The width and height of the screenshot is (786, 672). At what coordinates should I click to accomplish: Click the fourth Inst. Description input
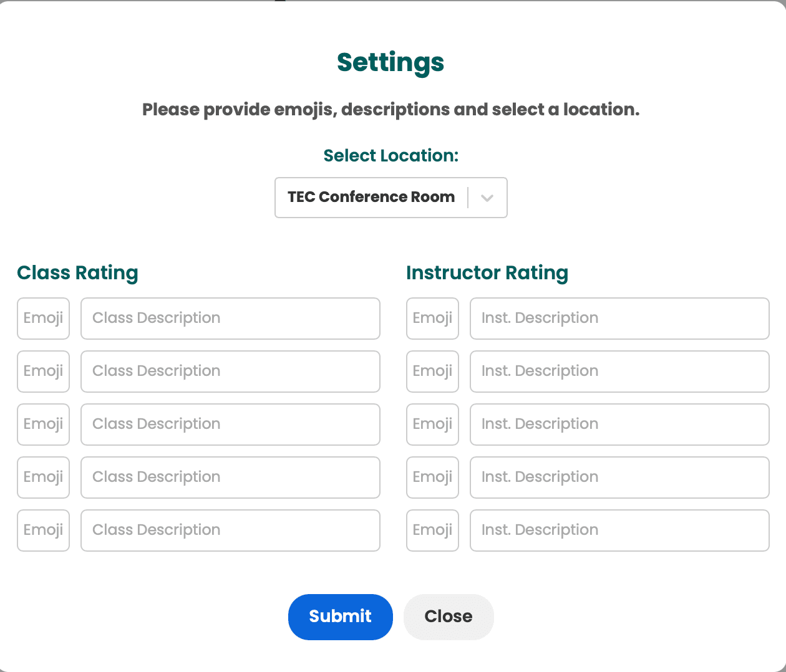(x=619, y=478)
